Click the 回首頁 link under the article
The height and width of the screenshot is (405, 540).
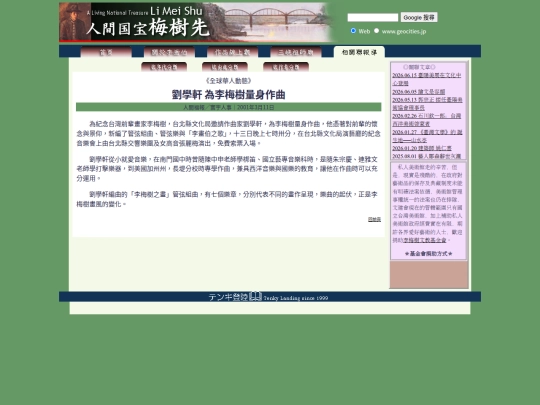tap(374, 219)
